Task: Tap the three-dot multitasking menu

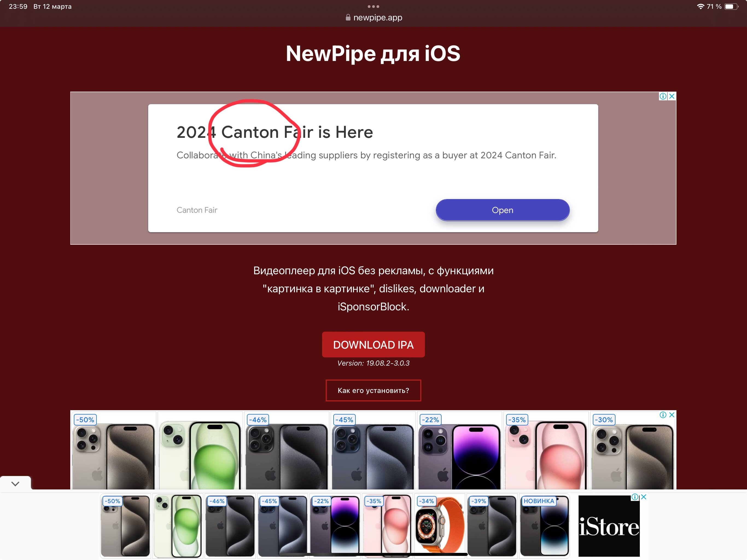Action: tap(373, 6)
